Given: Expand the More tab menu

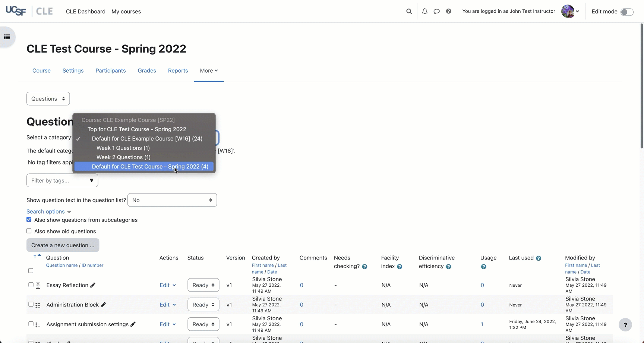Looking at the screenshot, I should point(209,70).
